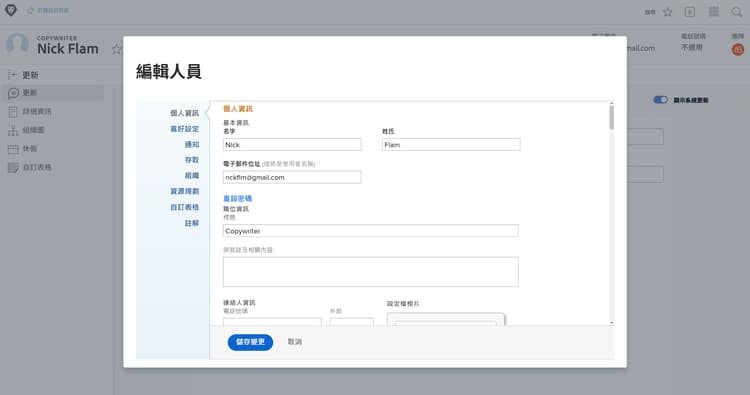Edit the last name field containing Flam

tap(451, 144)
